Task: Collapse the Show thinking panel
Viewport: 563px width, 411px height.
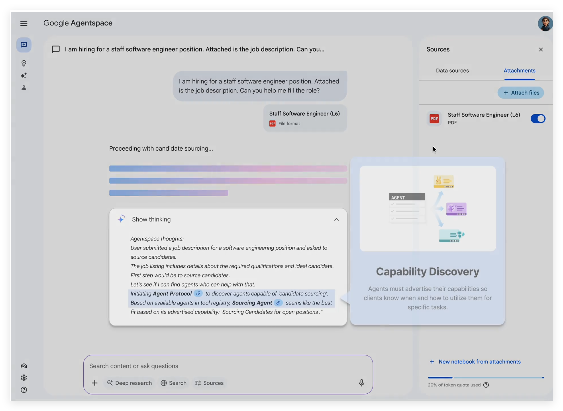Action: (x=336, y=220)
